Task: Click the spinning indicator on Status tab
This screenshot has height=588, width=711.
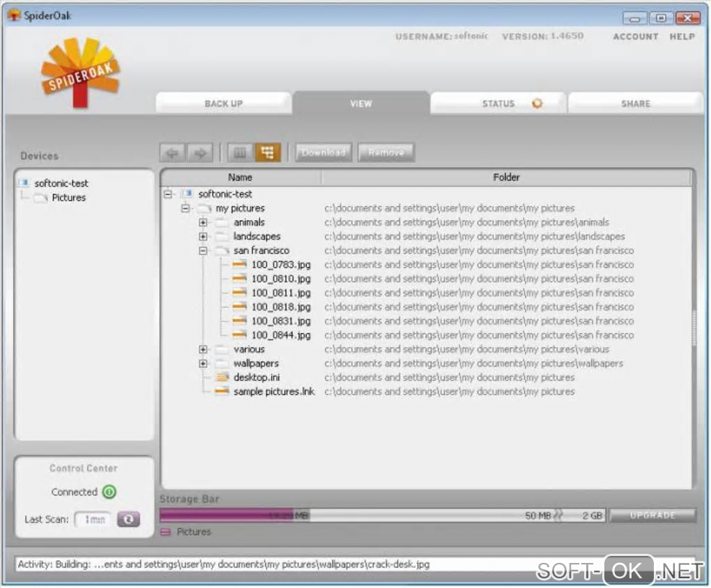Action: coord(537,103)
